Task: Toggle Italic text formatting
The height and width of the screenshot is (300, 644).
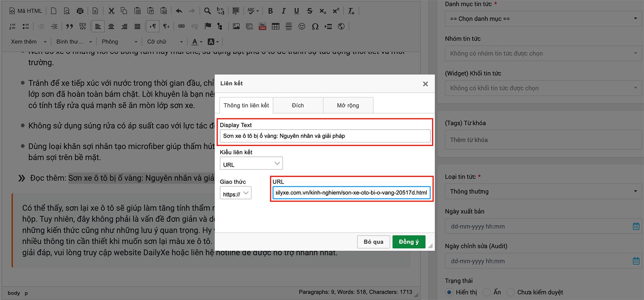Action: [x=283, y=11]
